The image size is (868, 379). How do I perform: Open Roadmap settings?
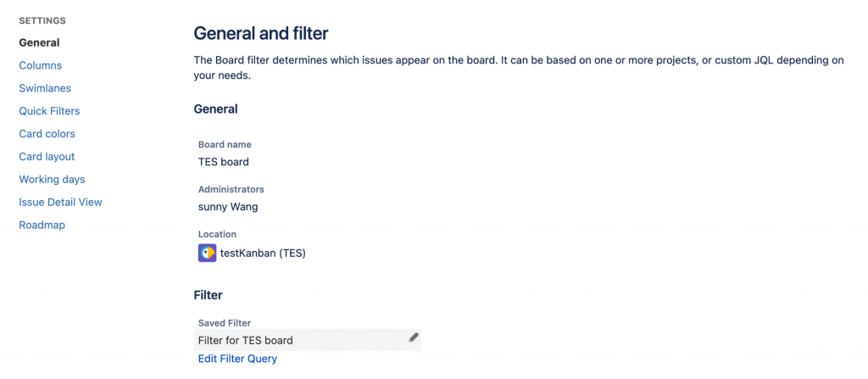[42, 226]
